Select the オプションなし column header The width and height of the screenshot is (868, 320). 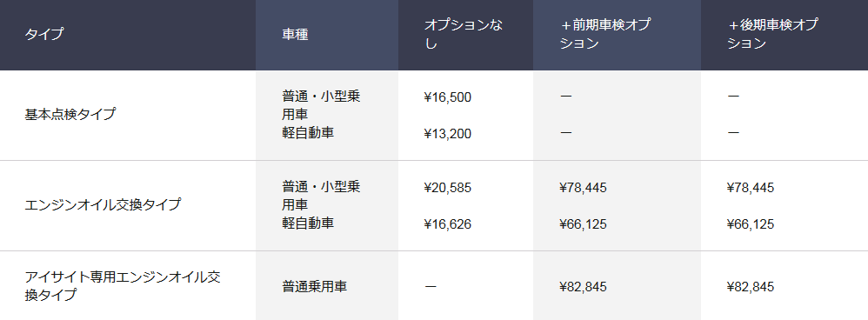click(x=464, y=34)
